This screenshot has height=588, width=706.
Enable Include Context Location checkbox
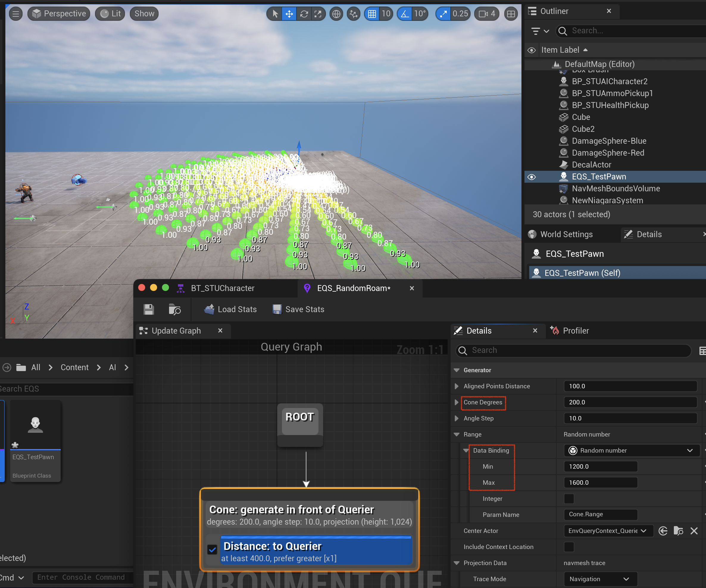point(569,547)
